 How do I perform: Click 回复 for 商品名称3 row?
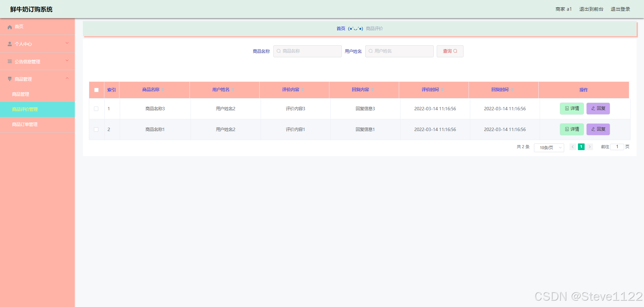598,109
